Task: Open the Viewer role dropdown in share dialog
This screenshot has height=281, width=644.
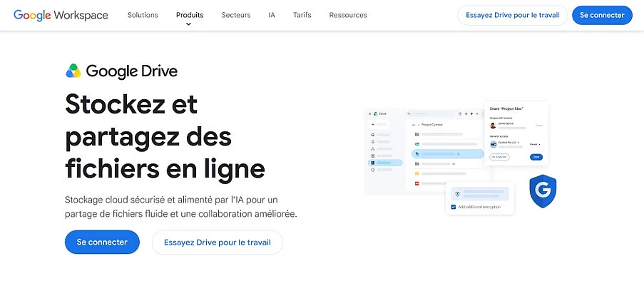Action: [535, 144]
